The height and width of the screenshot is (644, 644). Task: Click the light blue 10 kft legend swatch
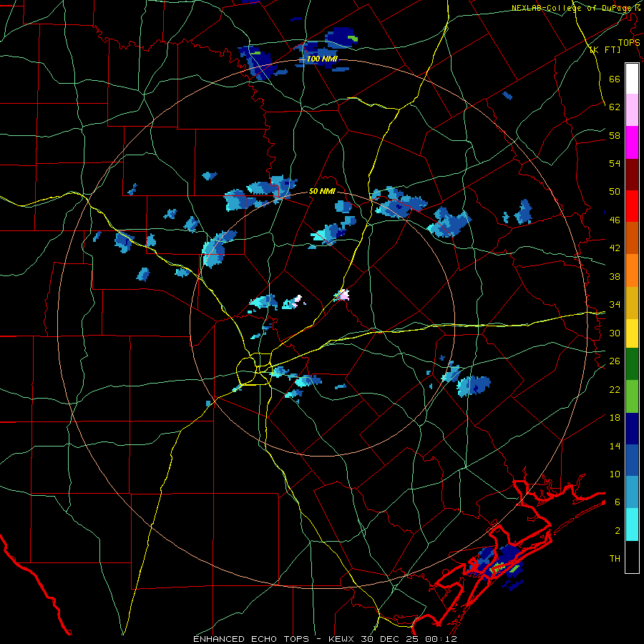coord(632,492)
